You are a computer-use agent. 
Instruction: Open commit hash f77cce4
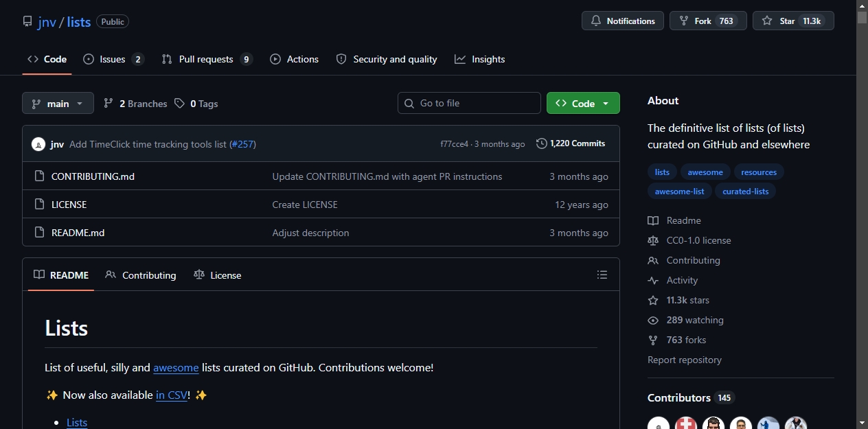point(454,144)
